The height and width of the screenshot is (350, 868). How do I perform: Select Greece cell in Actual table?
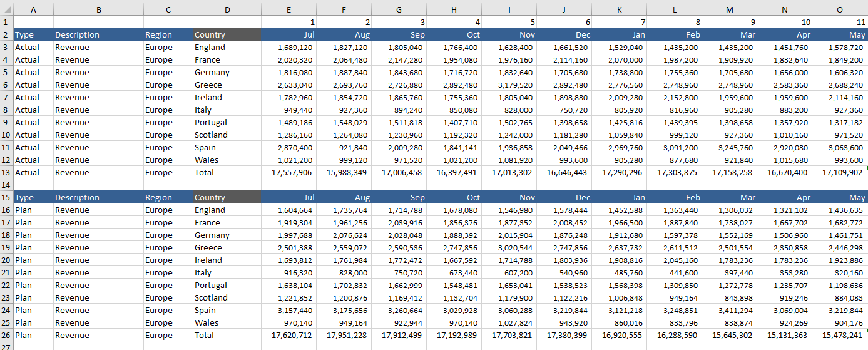[227, 85]
